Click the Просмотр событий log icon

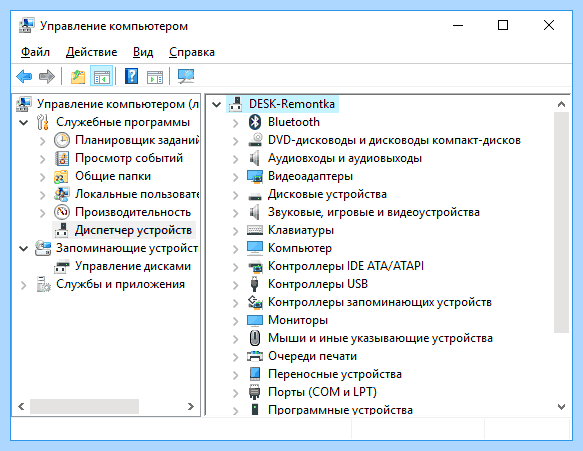[x=62, y=158]
